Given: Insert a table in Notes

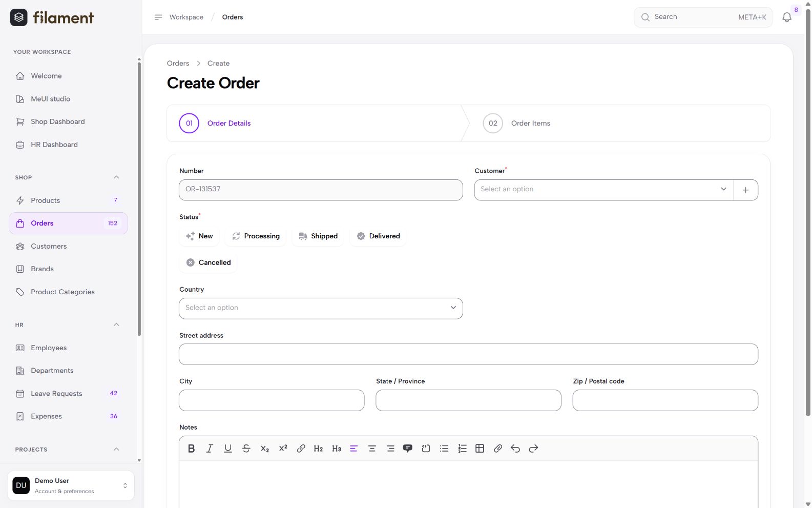Looking at the screenshot, I should [x=480, y=449].
